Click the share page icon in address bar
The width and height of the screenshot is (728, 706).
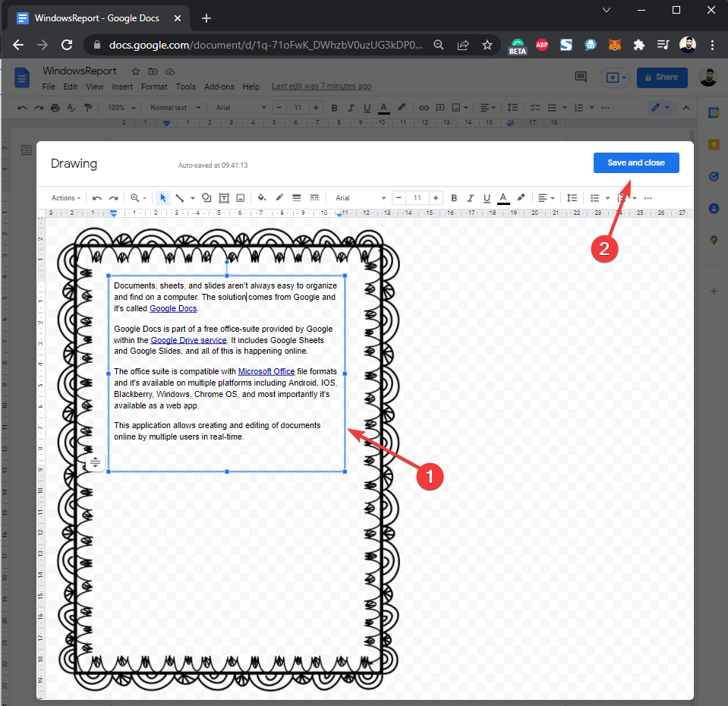tap(463, 45)
